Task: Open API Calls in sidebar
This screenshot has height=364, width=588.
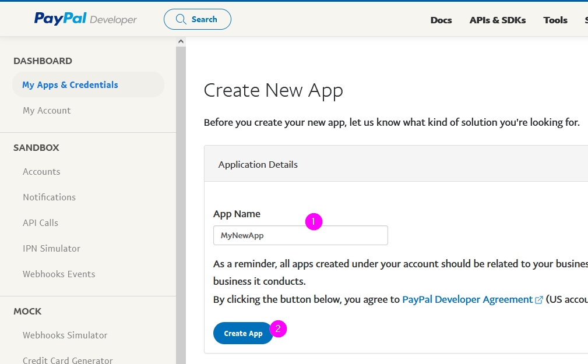Action: point(40,222)
